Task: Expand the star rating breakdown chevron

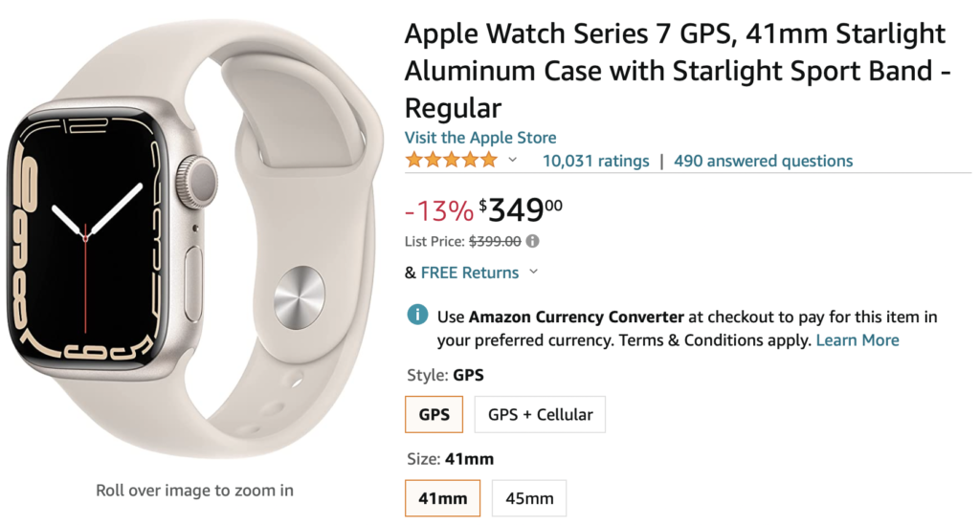Action: [x=512, y=161]
